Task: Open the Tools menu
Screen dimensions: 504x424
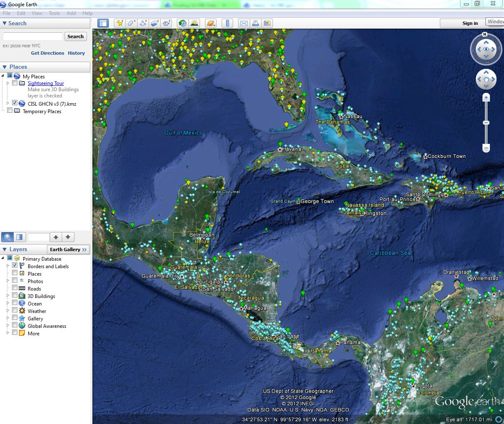Action: point(55,13)
